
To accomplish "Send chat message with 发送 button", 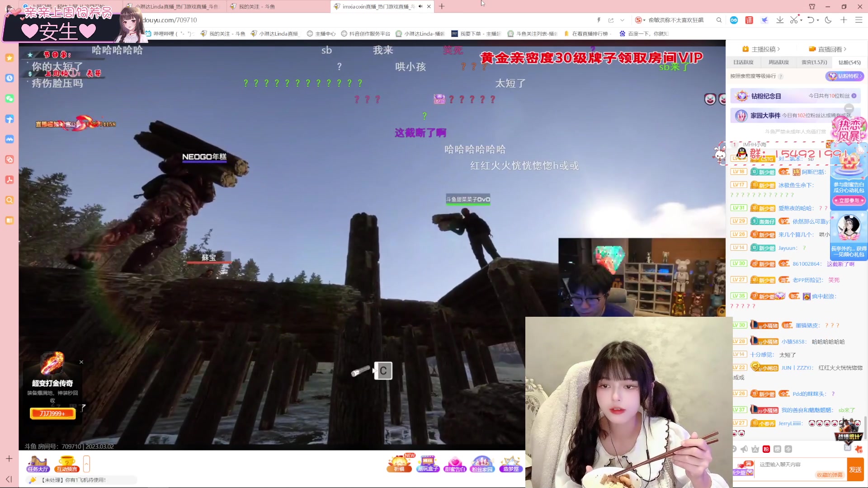I will [855, 469].
